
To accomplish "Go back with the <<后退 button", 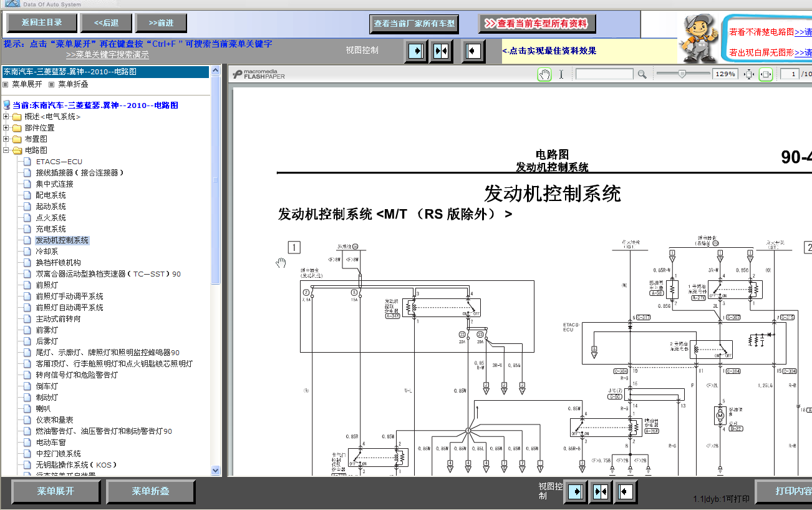I will [107, 23].
